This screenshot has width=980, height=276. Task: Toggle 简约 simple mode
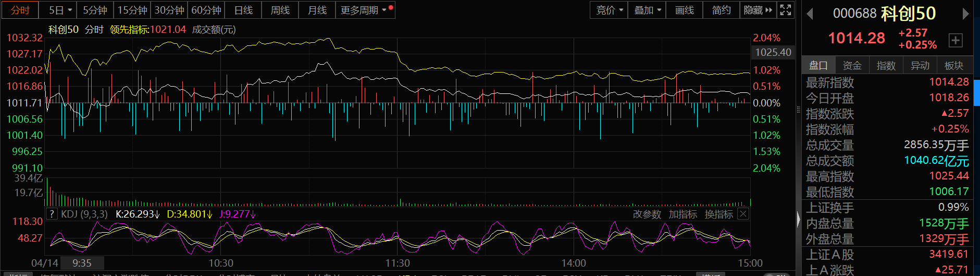(x=721, y=10)
